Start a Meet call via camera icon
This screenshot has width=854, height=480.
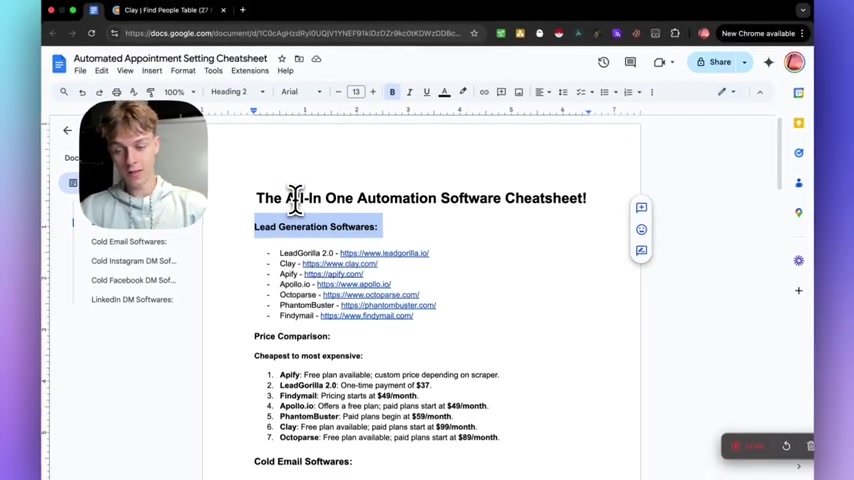click(x=660, y=62)
